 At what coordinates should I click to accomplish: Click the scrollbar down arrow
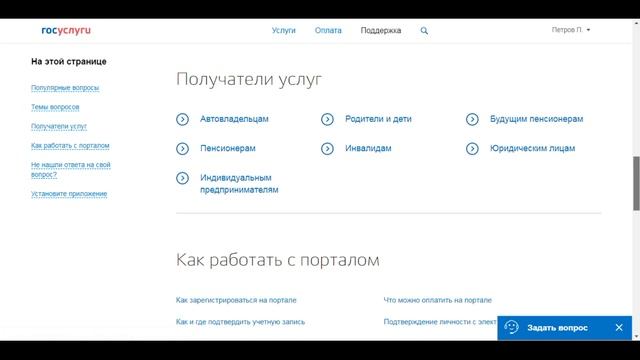(636, 337)
